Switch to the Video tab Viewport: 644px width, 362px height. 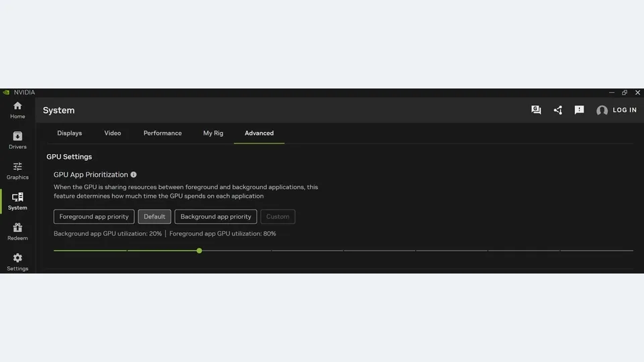(x=113, y=133)
